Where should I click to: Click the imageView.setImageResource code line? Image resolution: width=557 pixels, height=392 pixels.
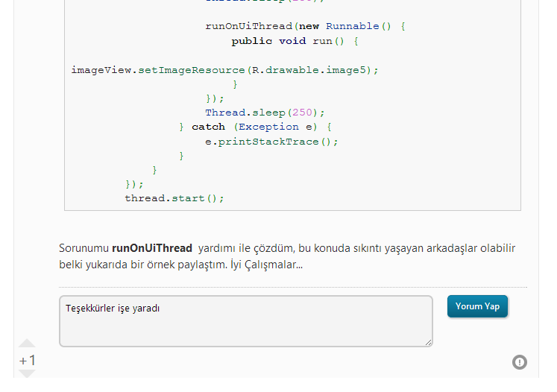tap(225, 70)
